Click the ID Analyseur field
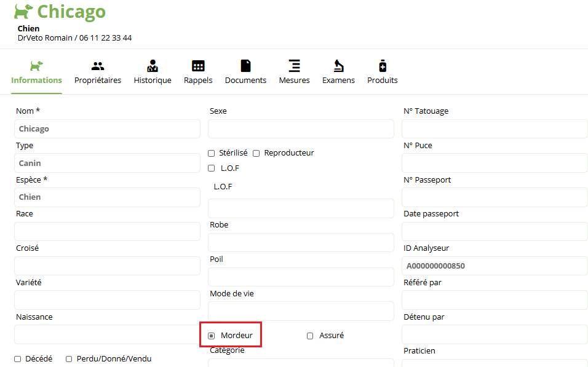This screenshot has height=367, width=588. pos(495,266)
